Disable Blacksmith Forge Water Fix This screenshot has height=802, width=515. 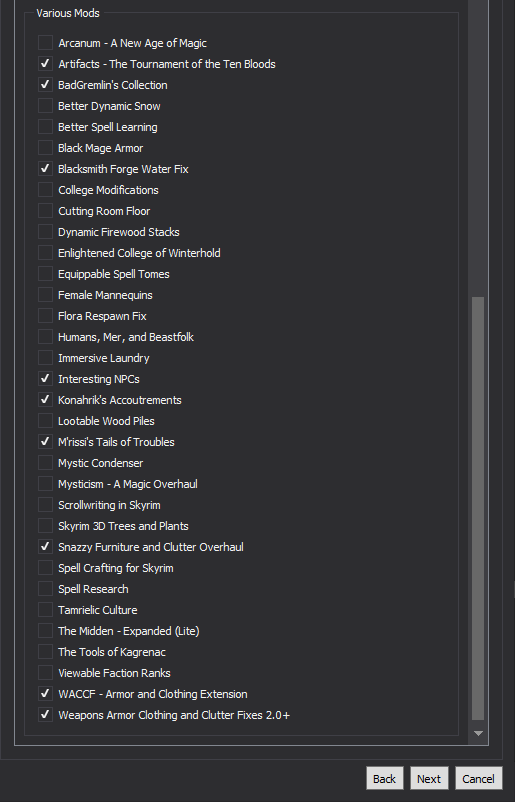point(46,169)
